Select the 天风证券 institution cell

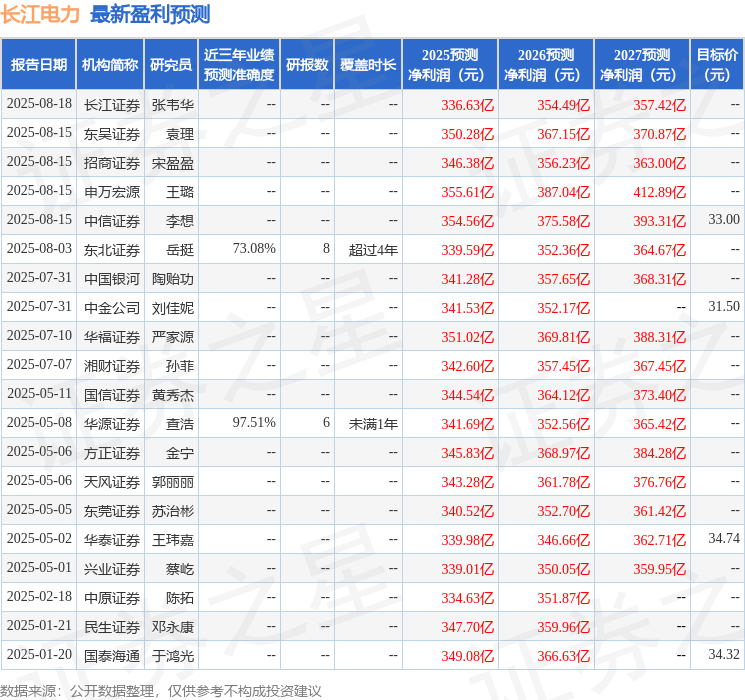point(112,482)
